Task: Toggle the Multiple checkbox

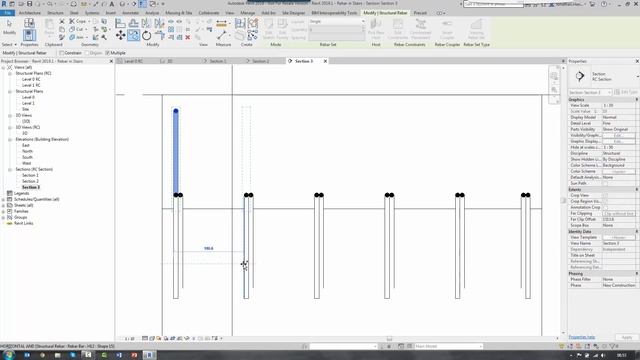Action: click(108, 53)
